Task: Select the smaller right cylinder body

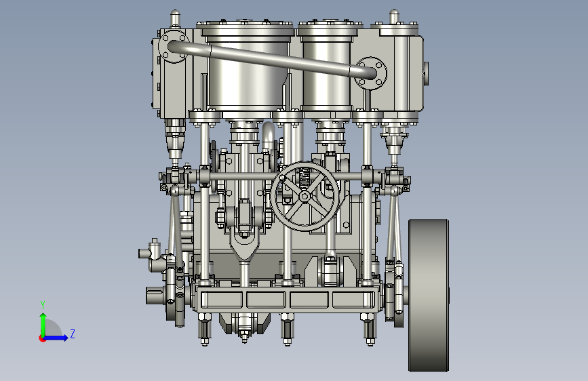Action: click(x=326, y=73)
